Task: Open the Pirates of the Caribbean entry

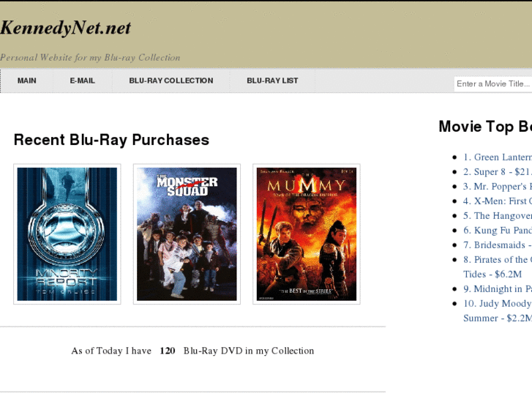Action: click(498, 267)
